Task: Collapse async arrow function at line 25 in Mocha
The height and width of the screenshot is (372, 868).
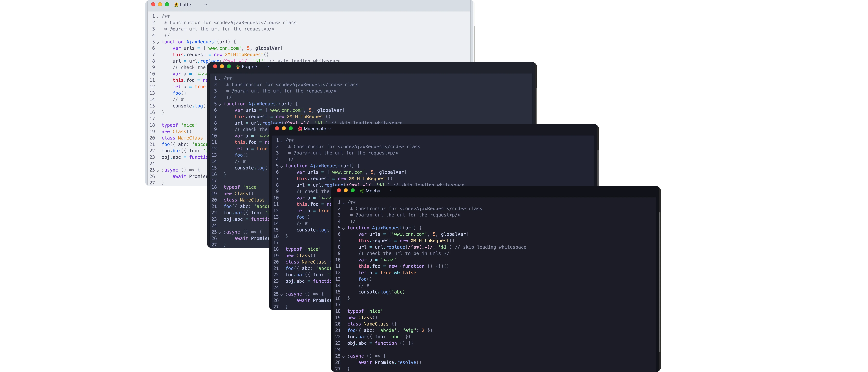Action: [343, 357]
